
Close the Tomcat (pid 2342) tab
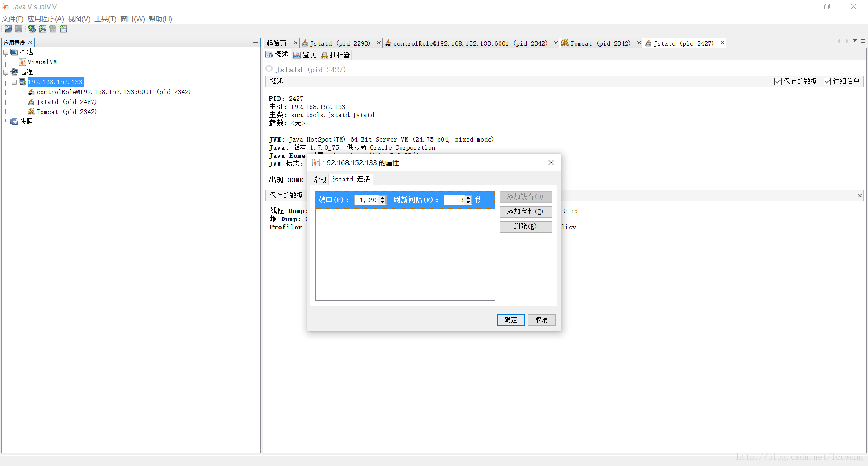point(639,43)
